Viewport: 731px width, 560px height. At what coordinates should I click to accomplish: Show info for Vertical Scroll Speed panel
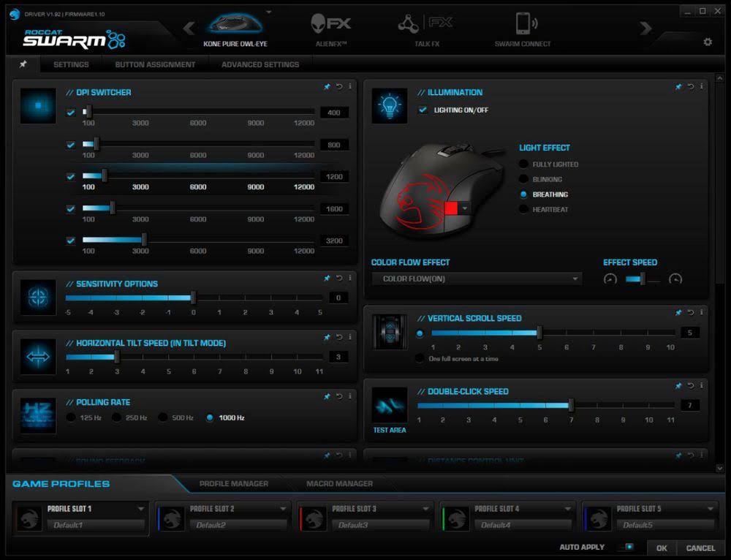[701, 312]
